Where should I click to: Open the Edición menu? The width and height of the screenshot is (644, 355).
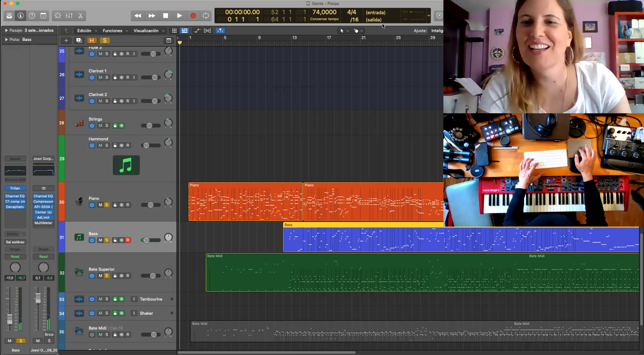pos(87,31)
